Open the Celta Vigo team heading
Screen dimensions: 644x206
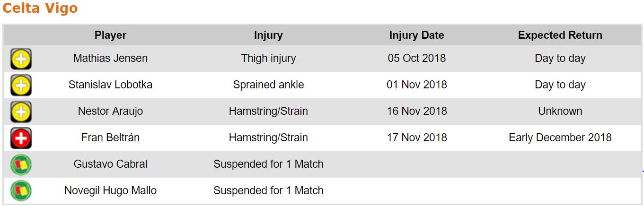pos(40,9)
